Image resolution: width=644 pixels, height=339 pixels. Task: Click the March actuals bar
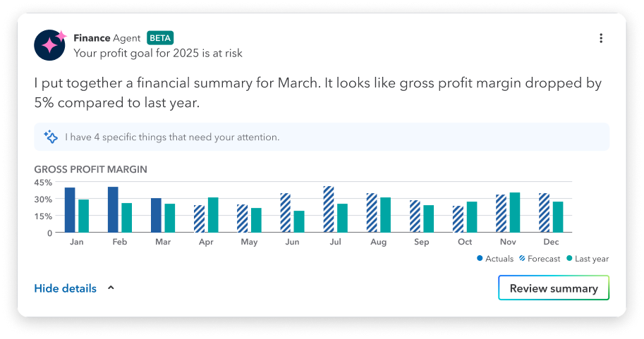pyautogui.click(x=156, y=215)
